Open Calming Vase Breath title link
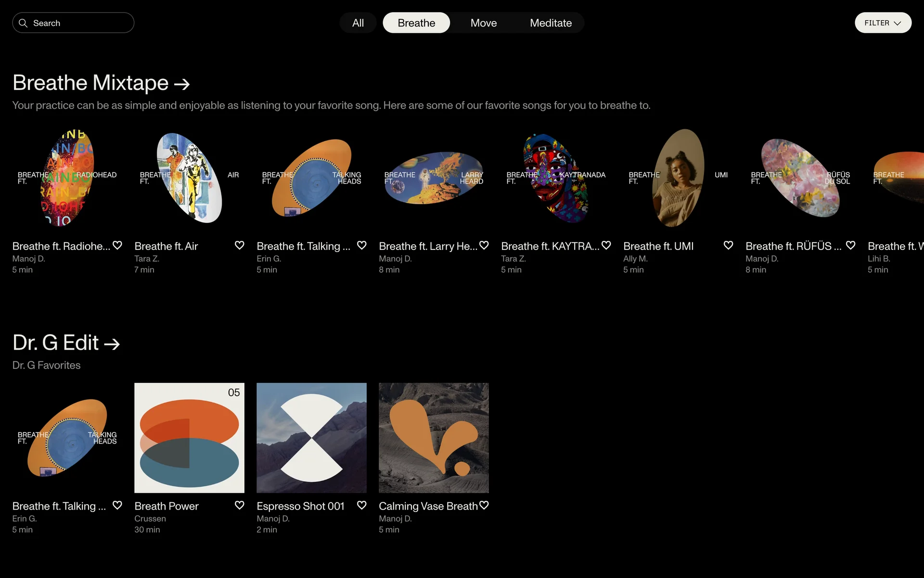 coord(428,506)
